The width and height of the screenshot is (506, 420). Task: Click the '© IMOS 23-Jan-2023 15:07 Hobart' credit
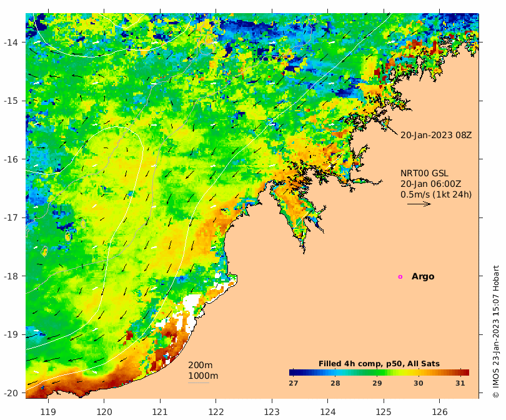(x=496, y=331)
